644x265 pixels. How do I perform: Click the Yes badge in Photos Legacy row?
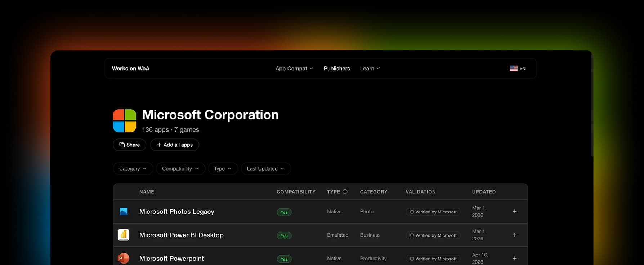[x=284, y=212]
